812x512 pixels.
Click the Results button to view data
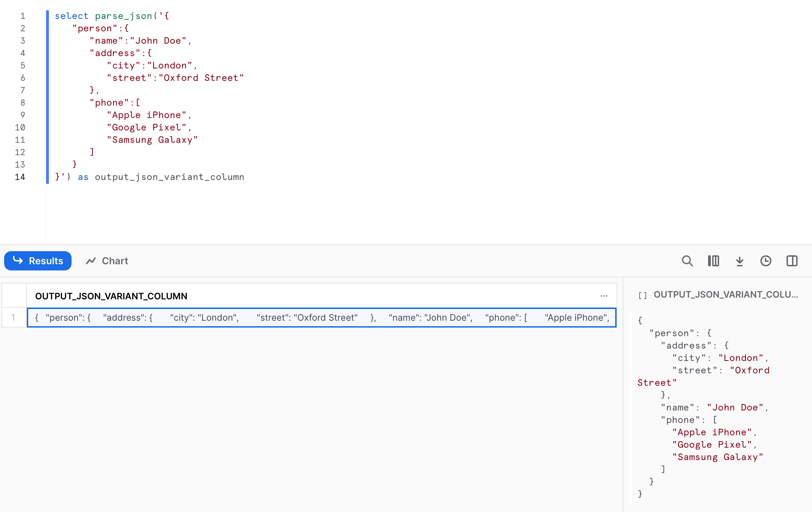[x=38, y=261]
